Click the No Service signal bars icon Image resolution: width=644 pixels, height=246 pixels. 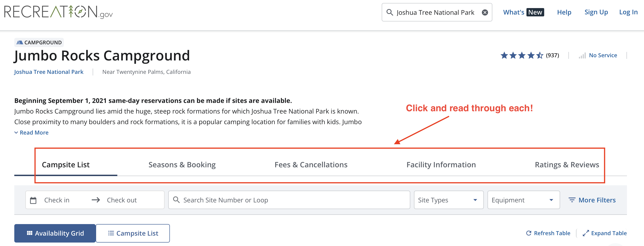point(582,56)
